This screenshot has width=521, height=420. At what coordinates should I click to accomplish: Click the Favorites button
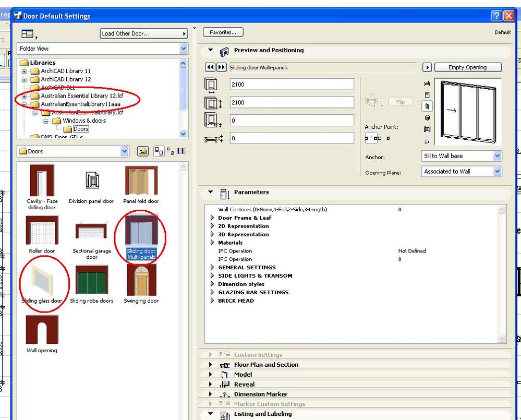(223, 32)
